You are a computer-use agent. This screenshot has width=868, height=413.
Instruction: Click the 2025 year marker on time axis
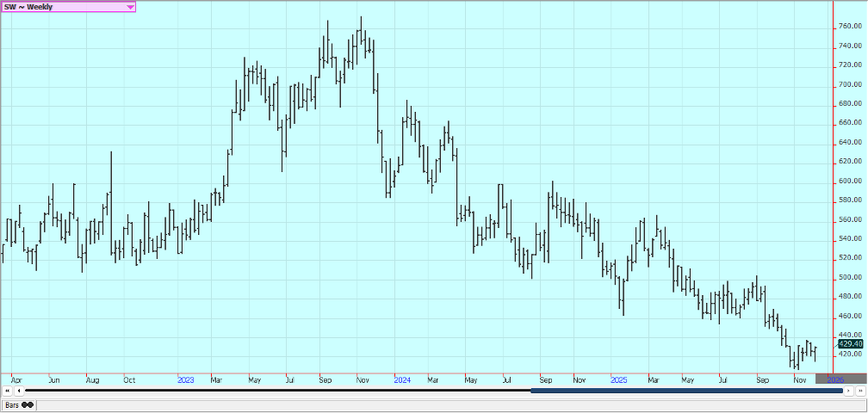coord(618,379)
